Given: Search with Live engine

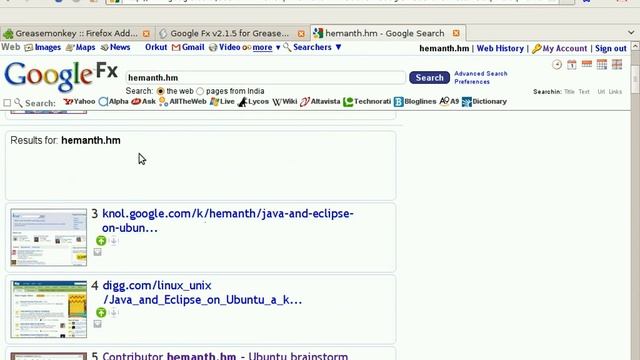Looking at the screenshot, I should [x=222, y=102].
